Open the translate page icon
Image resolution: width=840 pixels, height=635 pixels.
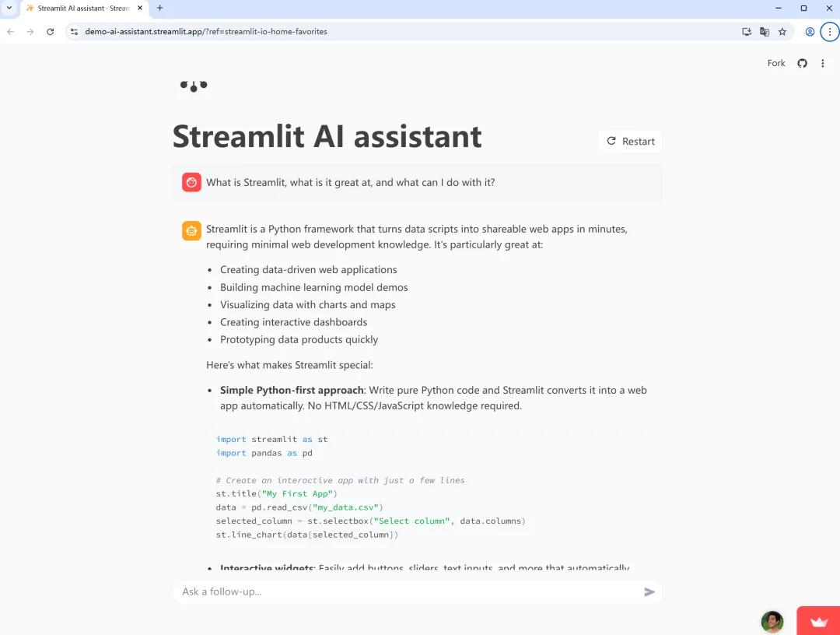[x=765, y=32]
